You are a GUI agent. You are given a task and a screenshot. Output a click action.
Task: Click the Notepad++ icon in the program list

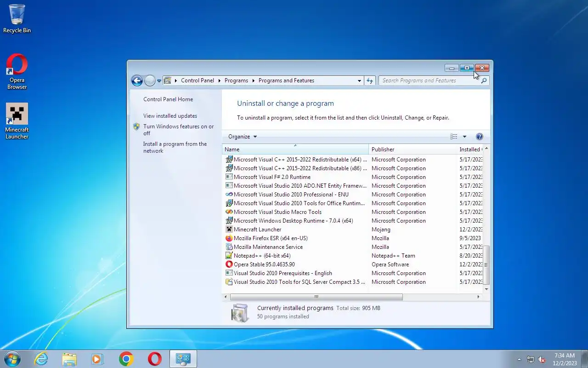pyautogui.click(x=229, y=256)
